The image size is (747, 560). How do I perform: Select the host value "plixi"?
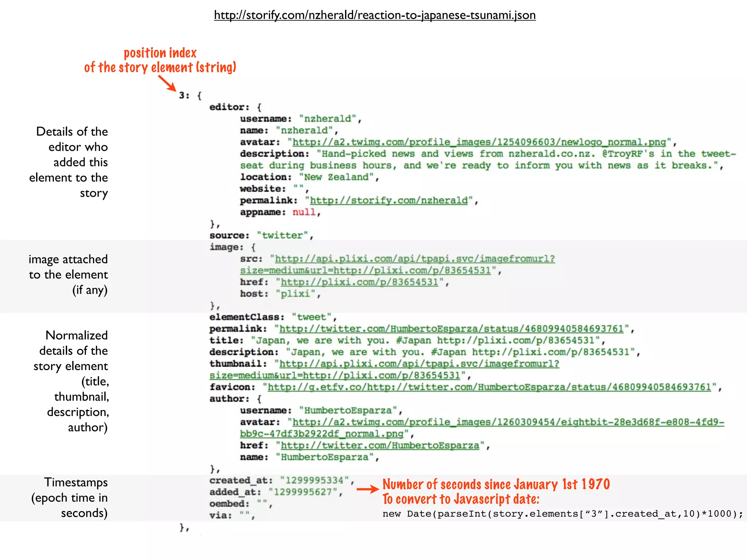click(295, 293)
